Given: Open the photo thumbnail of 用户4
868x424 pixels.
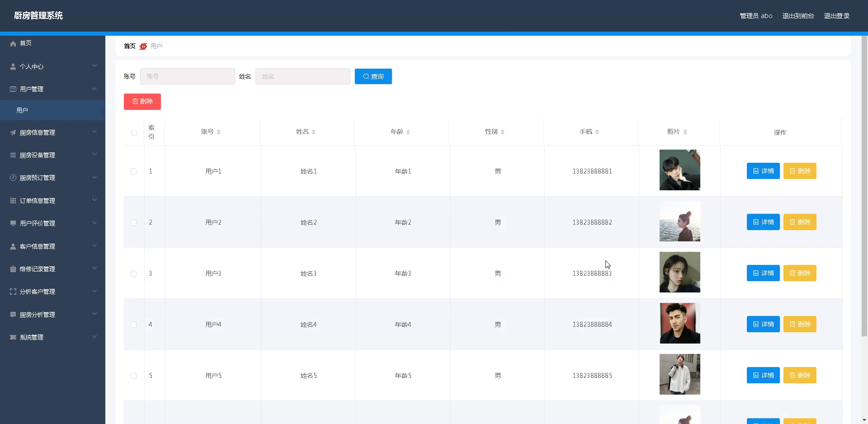Looking at the screenshot, I should click(679, 323).
